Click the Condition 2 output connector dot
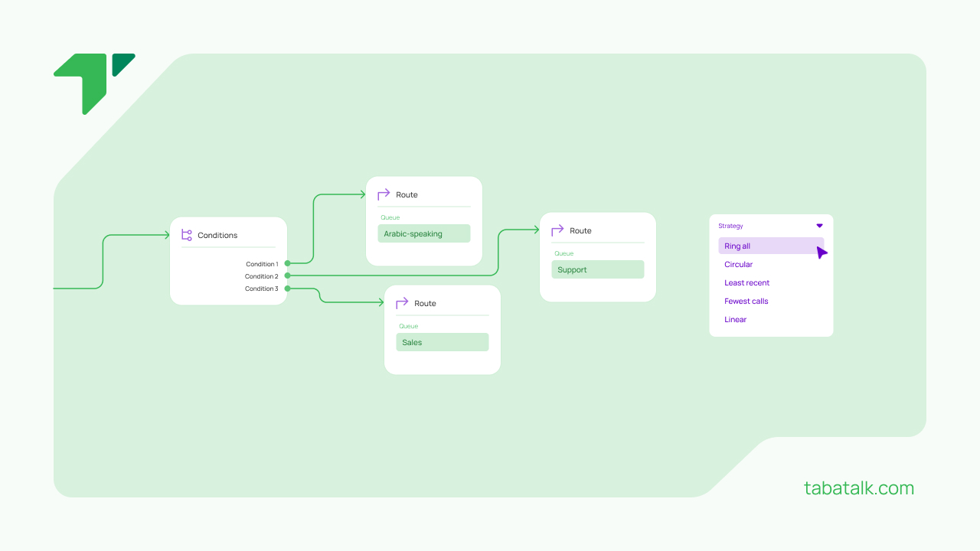980x551 pixels. click(287, 275)
